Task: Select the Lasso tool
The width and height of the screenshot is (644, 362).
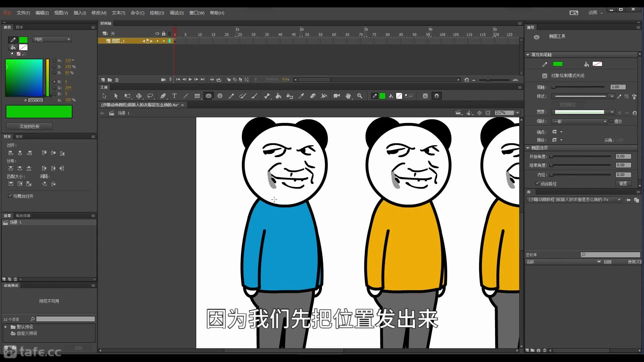Action: pyautogui.click(x=150, y=96)
